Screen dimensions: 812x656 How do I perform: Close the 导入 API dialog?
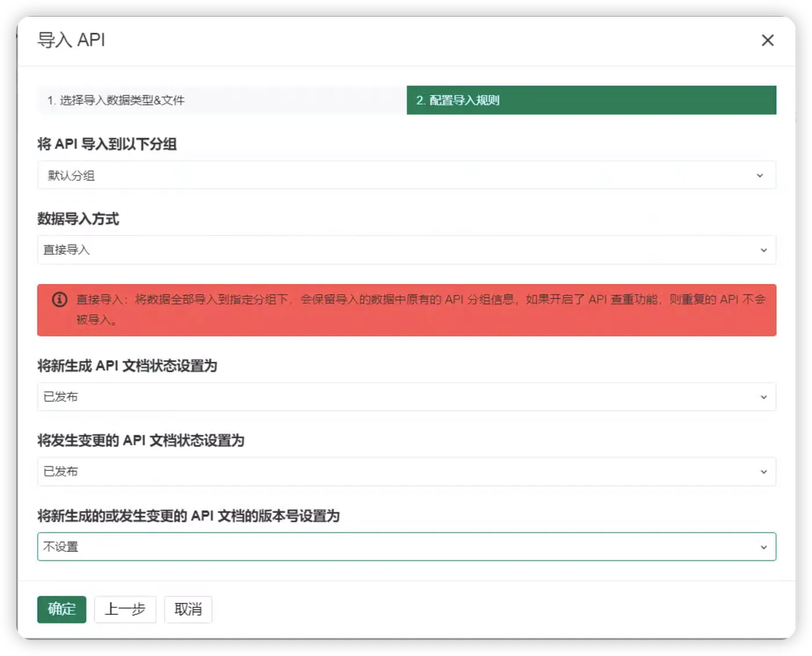(767, 40)
